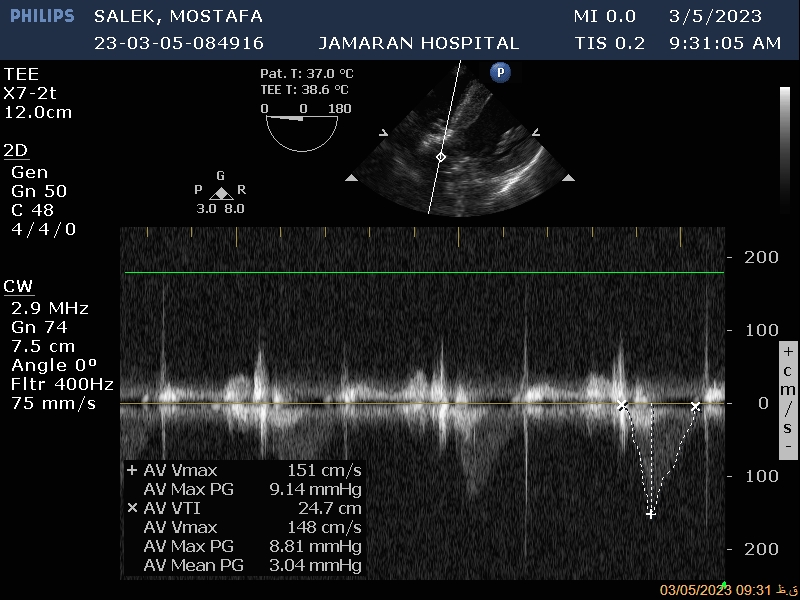Screen dimensions: 800x600
Task: Click the plus caliper at velocity peak
Action: coord(651,514)
